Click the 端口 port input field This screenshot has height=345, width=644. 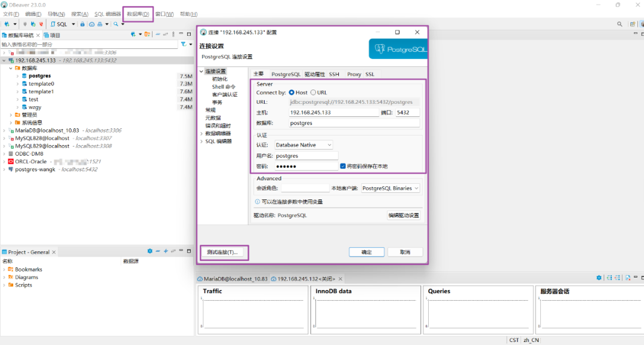click(x=407, y=112)
